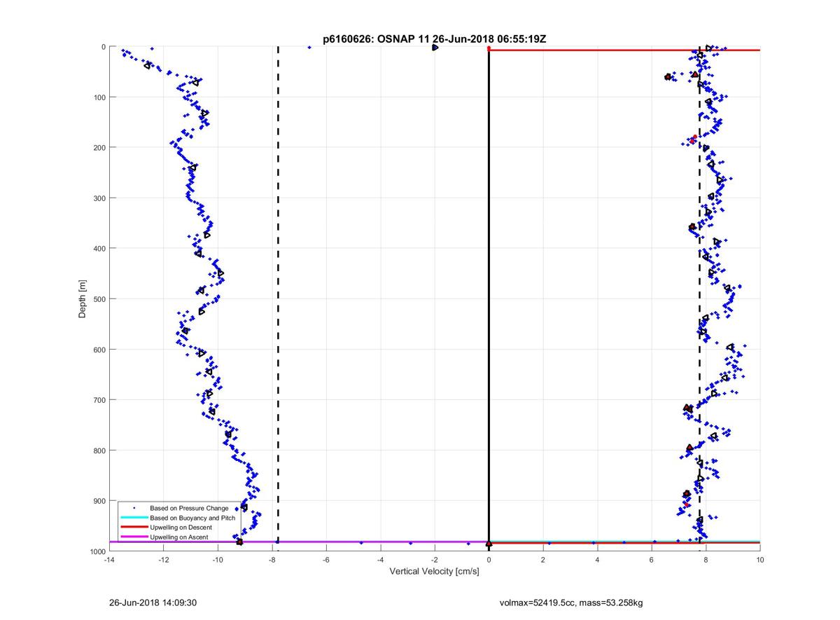Click depth tick label 100
The height and width of the screenshot is (620, 840).
[99, 97]
